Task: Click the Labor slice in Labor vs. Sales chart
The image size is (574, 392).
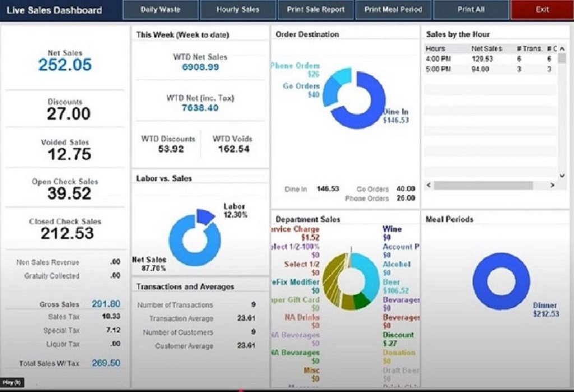Action: (206, 216)
